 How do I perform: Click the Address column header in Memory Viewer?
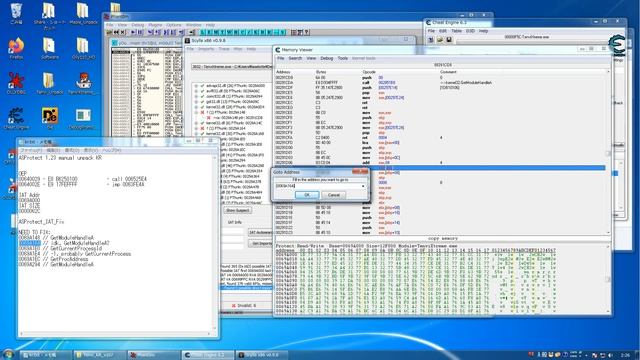click(283, 72)
